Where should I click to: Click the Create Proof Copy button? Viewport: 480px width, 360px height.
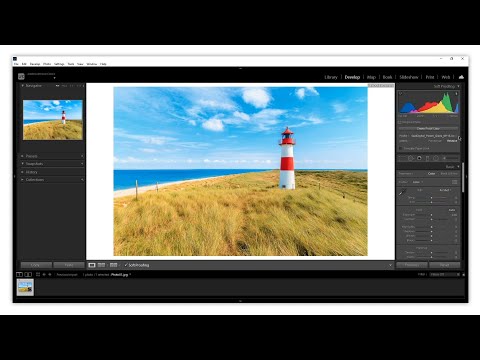(428, 128)
